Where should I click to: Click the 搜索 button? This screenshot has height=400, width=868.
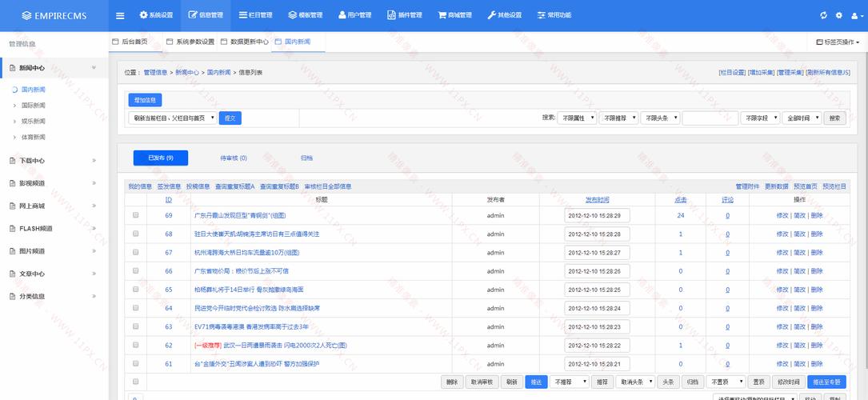(834, 118)
